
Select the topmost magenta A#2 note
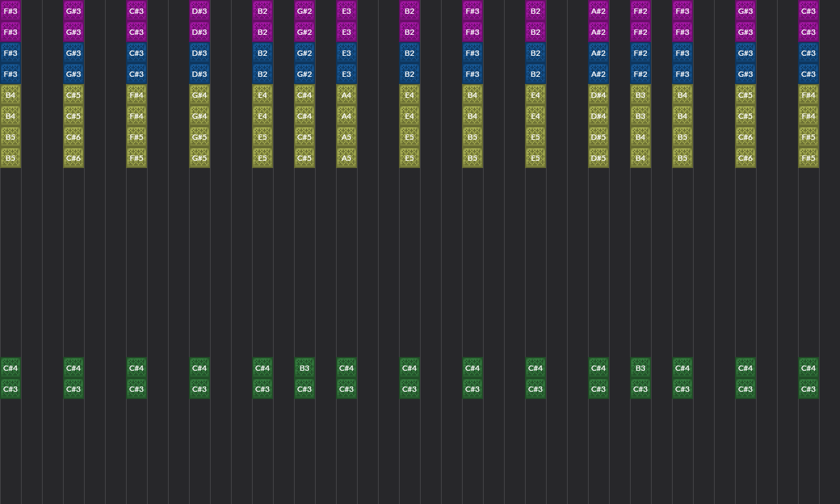coord(598,11)
